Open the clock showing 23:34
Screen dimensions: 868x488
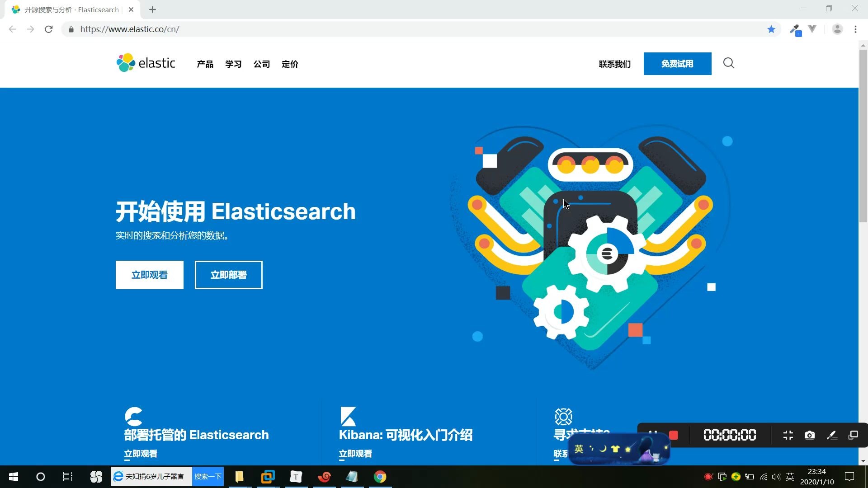817,477
